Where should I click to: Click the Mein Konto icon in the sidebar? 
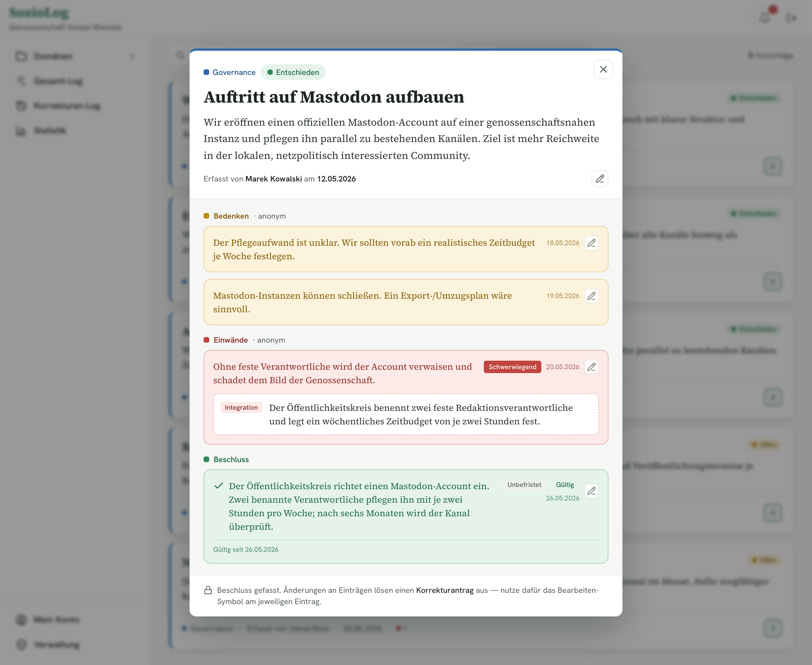point(21,619)
